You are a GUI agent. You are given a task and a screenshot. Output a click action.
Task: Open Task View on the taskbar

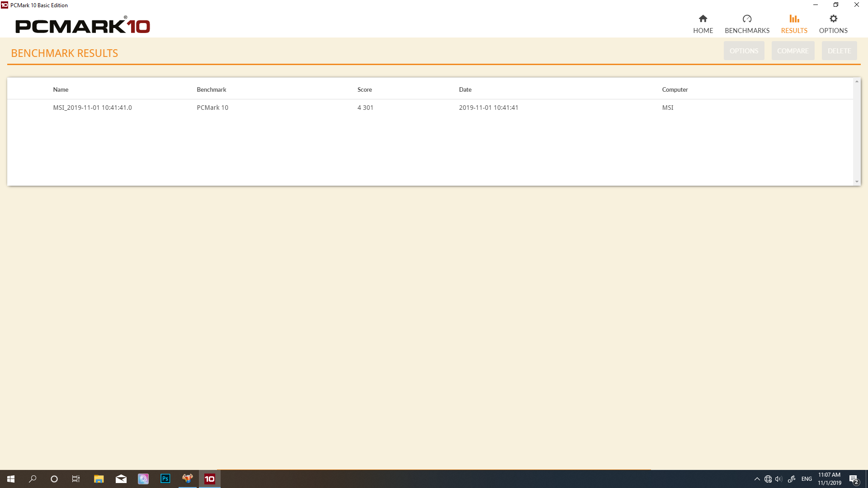point(76,479)
